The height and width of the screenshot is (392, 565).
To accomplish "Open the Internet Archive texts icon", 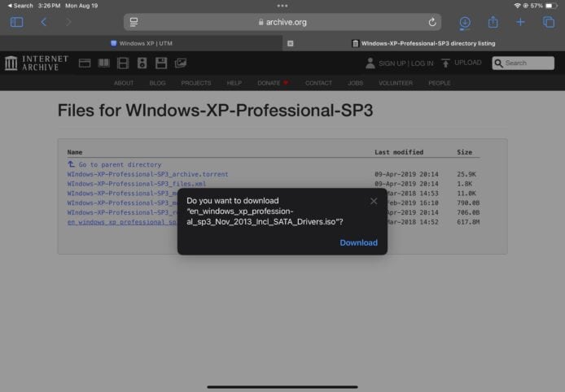I will tap(103, 63).
